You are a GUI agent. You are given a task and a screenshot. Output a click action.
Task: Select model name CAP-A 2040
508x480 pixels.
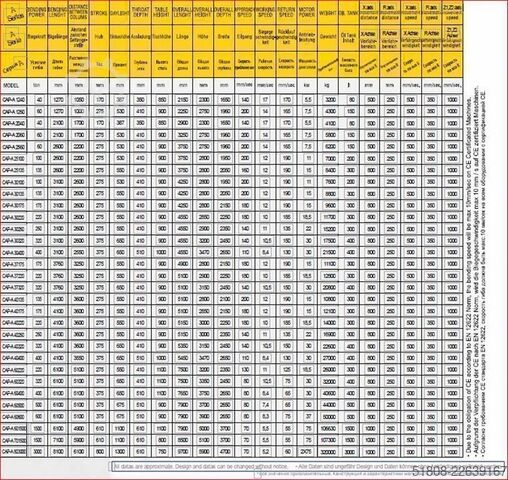pos(14,123)
